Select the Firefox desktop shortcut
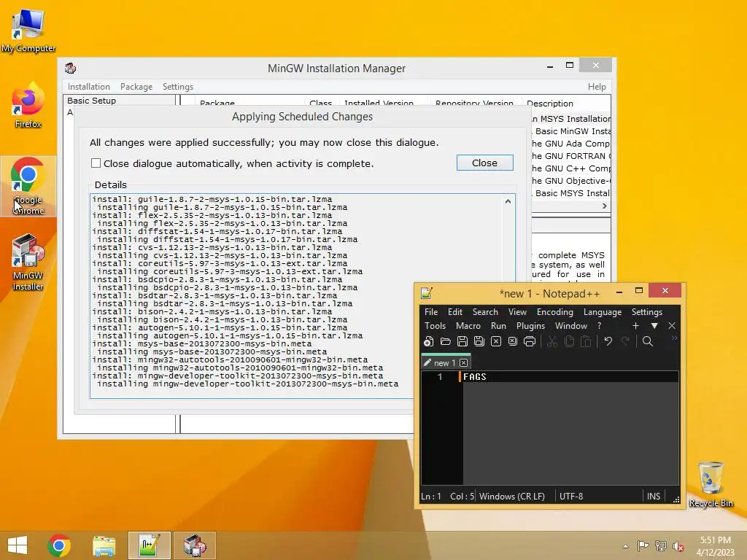This screenshot has width=747, height=560. click(x=28, y=106)
